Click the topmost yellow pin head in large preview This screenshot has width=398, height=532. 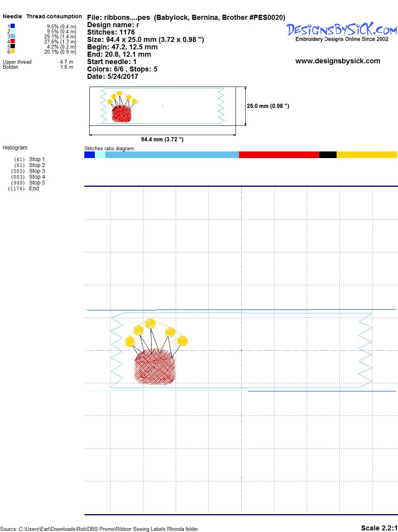click(x=150, y=323)
